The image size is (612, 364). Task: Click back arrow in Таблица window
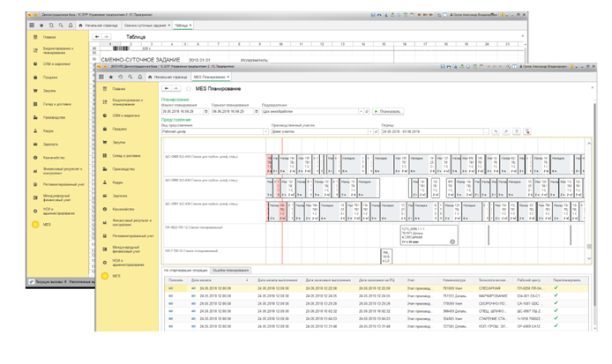(97, 37)
